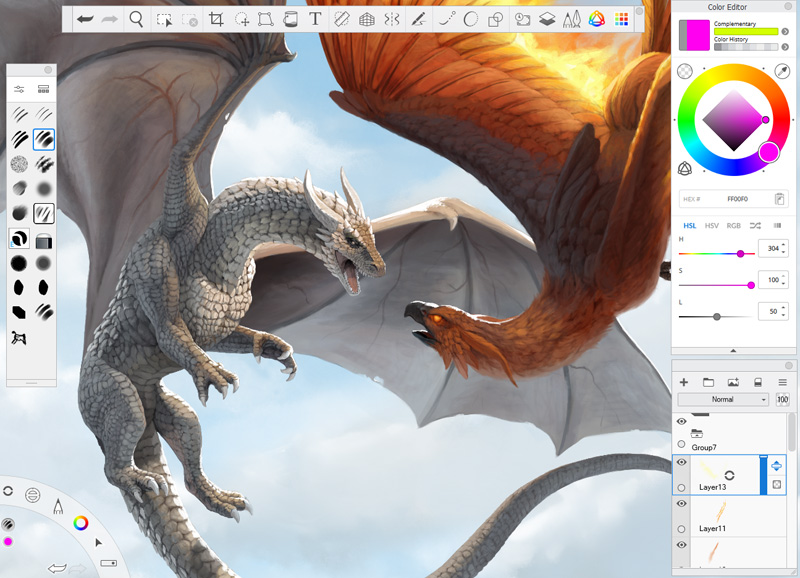The width and height of the screenshot is (800, 578).
Task: Pick the eyedropper color picker
Action: pyautogui.click(x=782, y=71)
